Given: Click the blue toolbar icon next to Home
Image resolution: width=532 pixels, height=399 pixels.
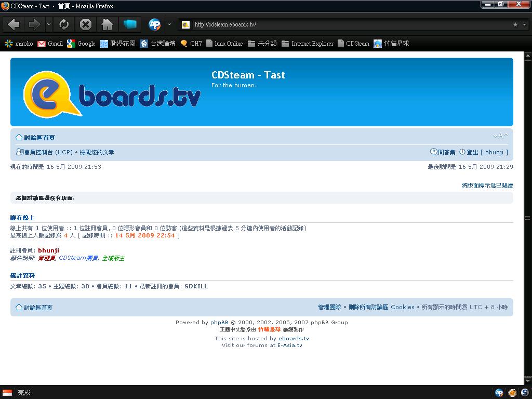Looking at the screenshot, I should (129, 24).
